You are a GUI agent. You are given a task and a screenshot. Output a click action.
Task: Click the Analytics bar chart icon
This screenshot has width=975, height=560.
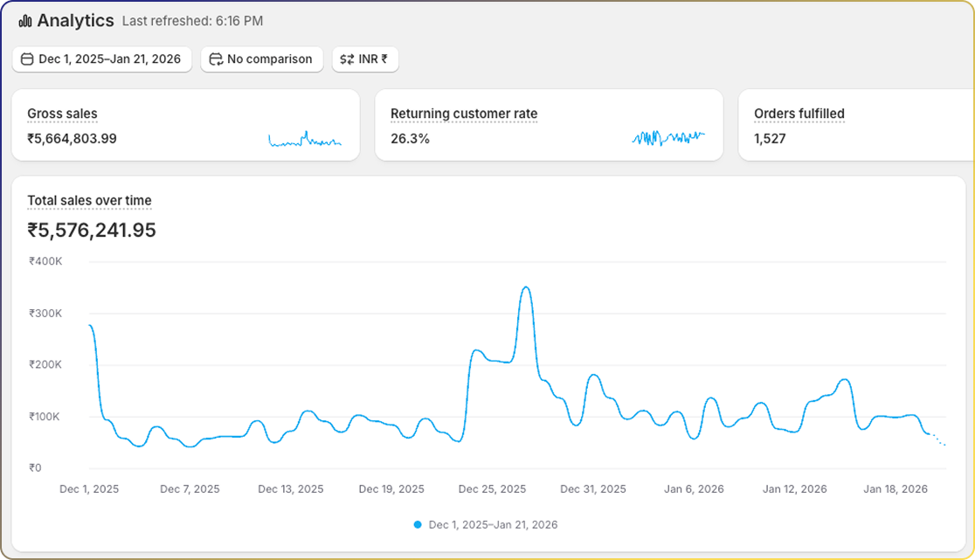tap(25, 21)
